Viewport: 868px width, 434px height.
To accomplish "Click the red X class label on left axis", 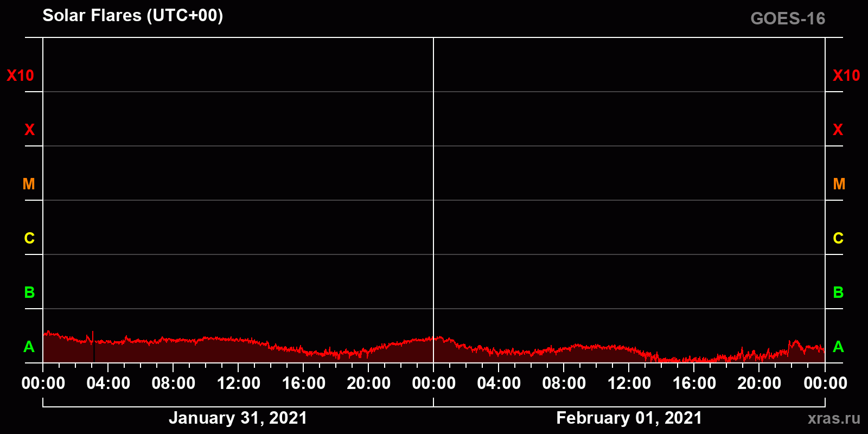I will coord(29,130).
